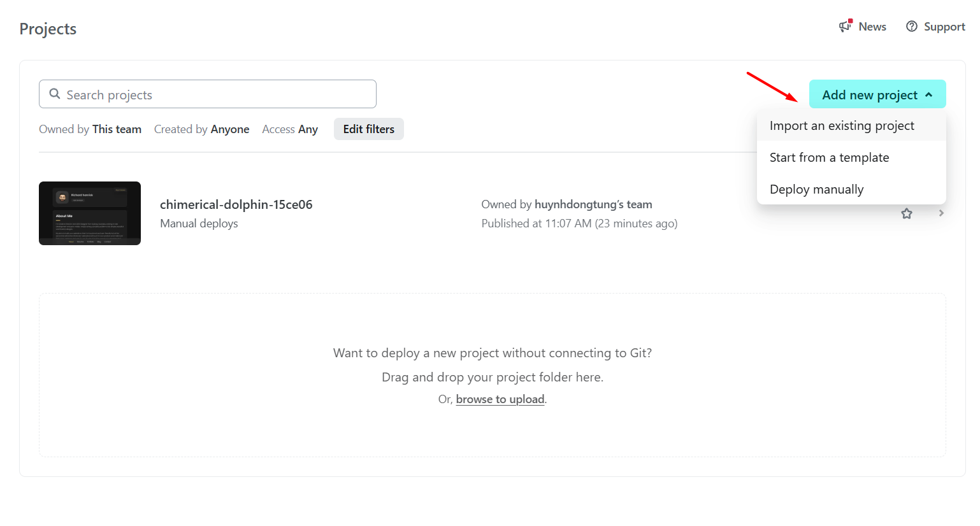Image resolution: width=980 pixels, height=526 pixels.
Task: Click the right chevron to open project details
Action: pos(941,213)
